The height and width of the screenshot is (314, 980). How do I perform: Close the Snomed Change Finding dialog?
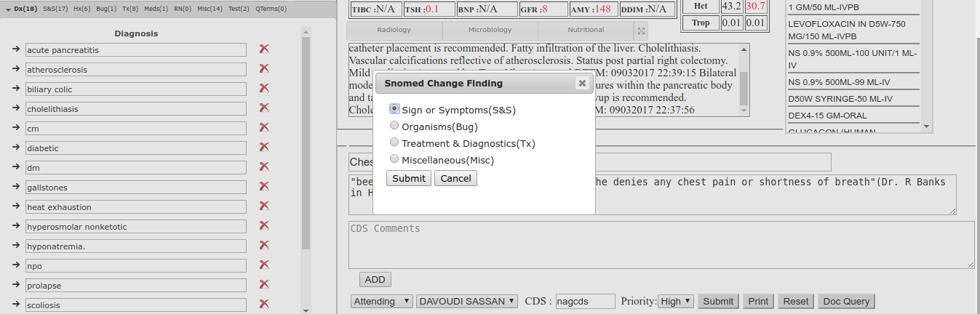(x=581, y=83)
